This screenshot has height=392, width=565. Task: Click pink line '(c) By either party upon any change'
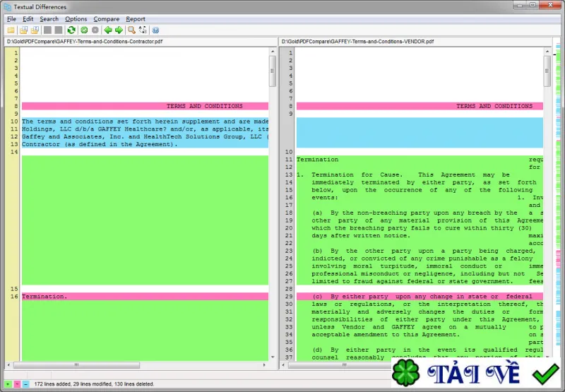click(x=420, y=297)
